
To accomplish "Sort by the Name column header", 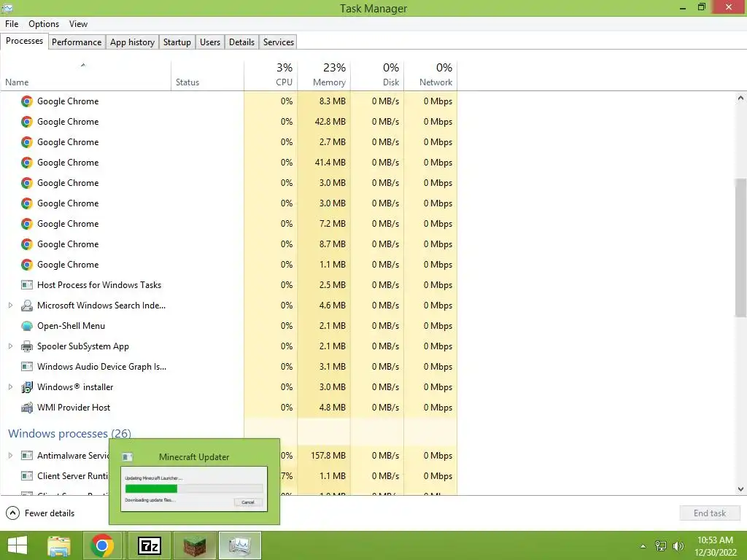I will [x=86, y=76].
